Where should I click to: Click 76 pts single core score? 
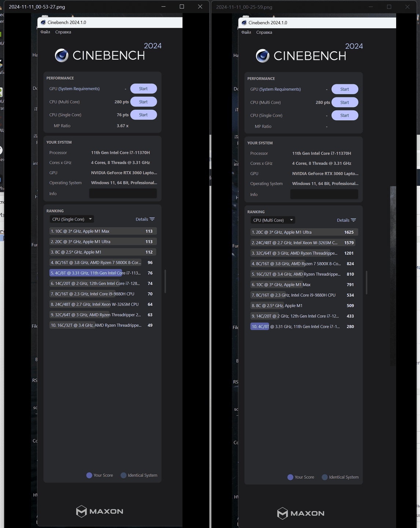click(x=122, y=115)
